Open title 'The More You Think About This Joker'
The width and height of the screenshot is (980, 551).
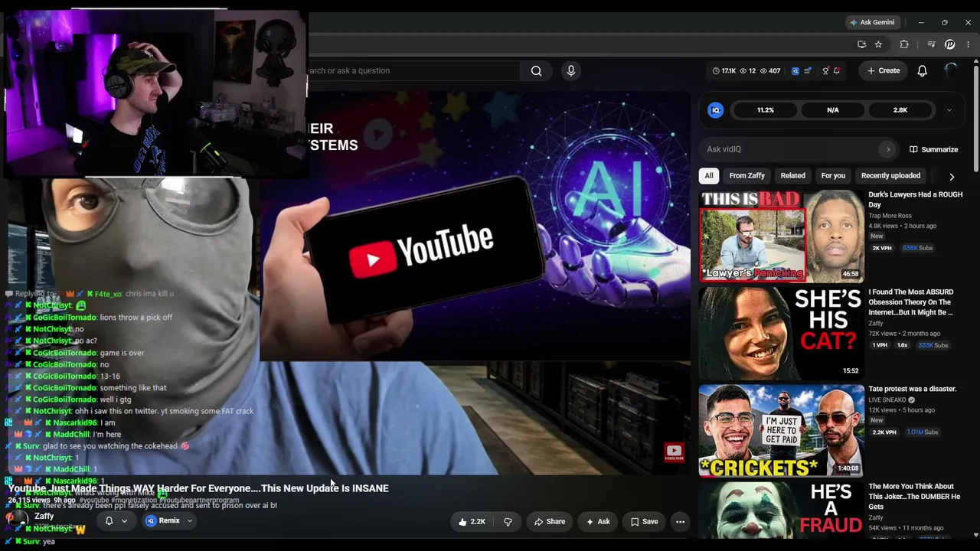pyautogui.click(x=914, y=496)
